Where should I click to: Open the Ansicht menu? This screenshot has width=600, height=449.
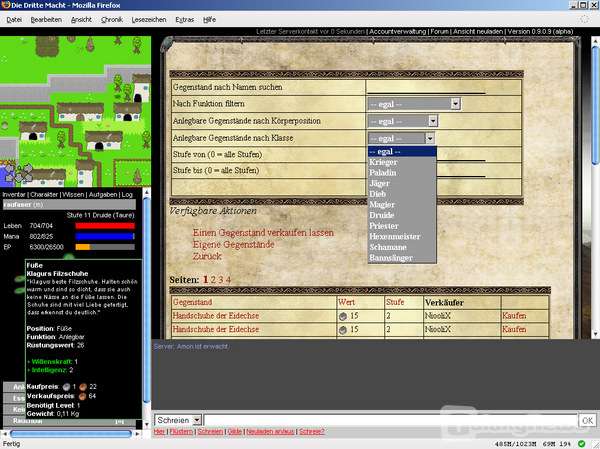coord(81,20)
